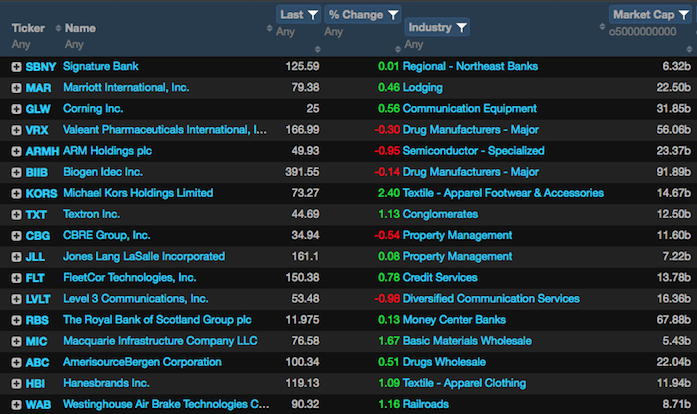Click the Last column header label
This screenshot has width=697, height=414.
(292, 15)
